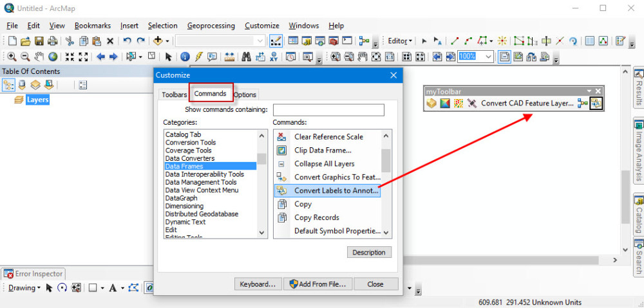Click the Show commands containing field
Image resolution: width=644 pixels, height=308 pixels.
click(328, 110)
